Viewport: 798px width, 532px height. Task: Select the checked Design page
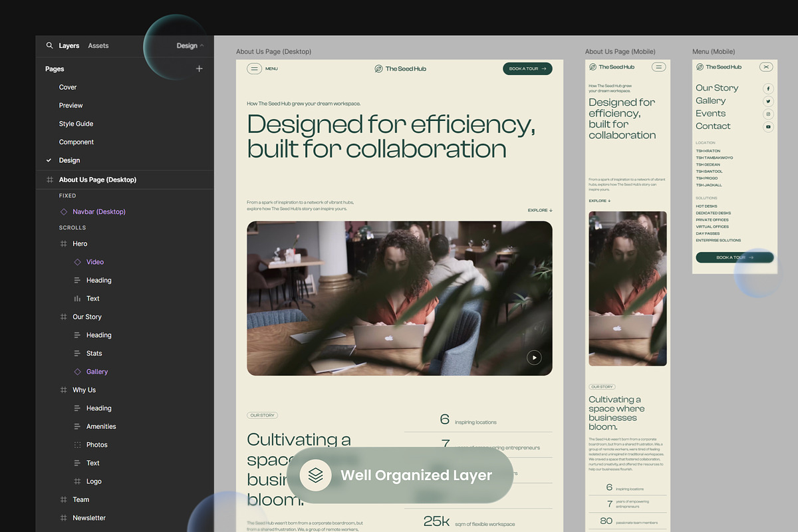69,160
